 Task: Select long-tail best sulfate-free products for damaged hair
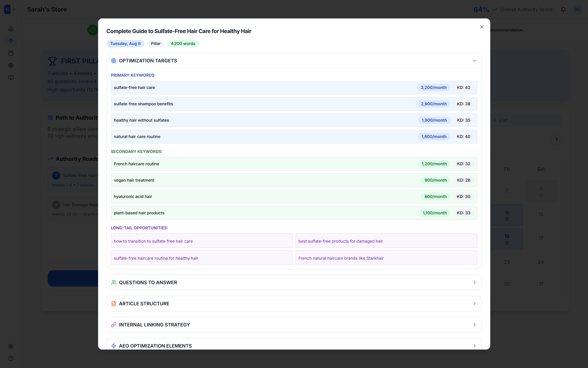386,241
